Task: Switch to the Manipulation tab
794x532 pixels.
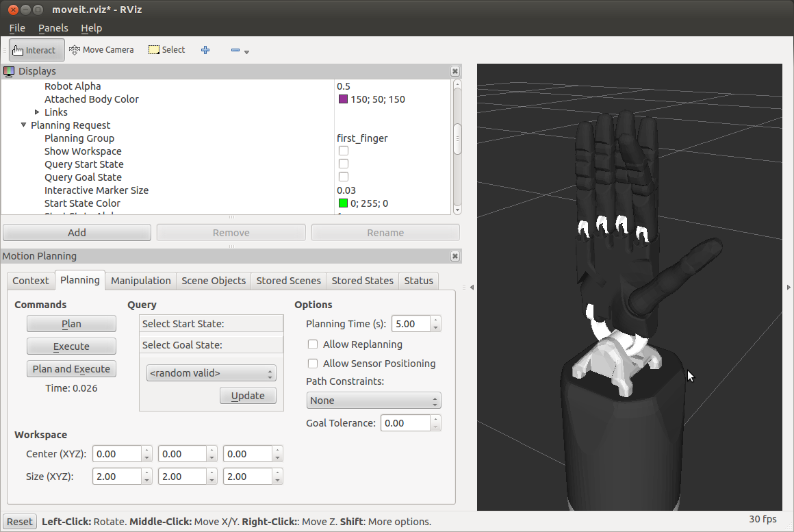Action: tap(141, 281)
